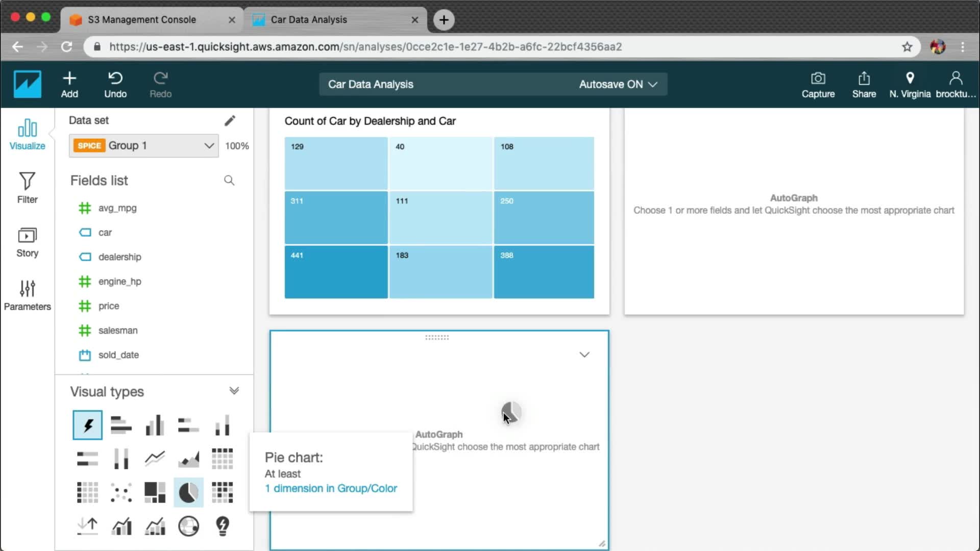The image size is (980, 551).
Task: Collapse the Visual types panel
Action: click(x=234, y=391)
